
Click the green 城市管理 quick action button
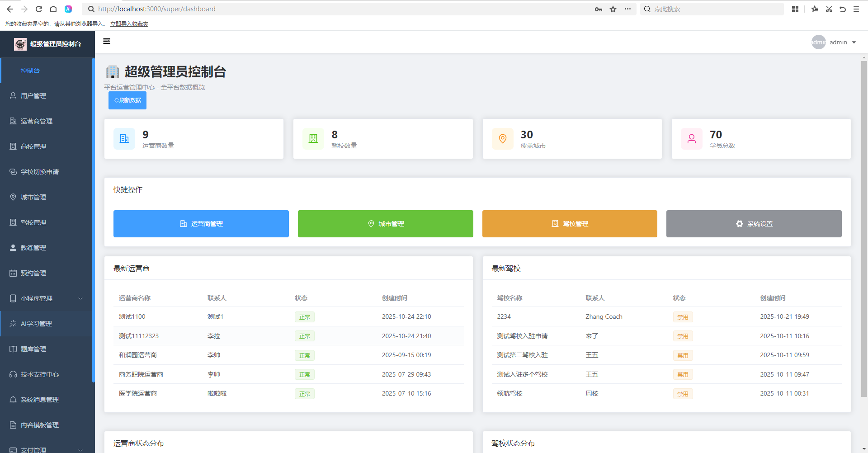(385, 224)
